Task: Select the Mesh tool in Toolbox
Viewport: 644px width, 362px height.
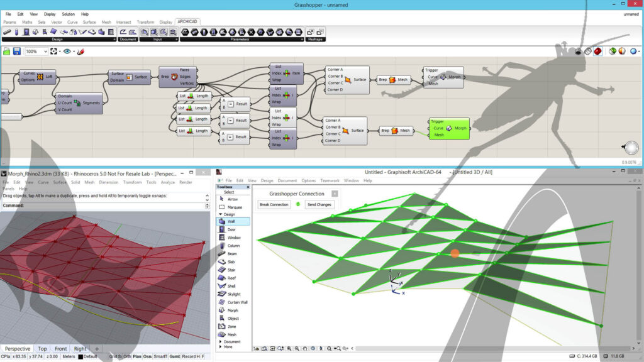Action: tap(233, 334)
